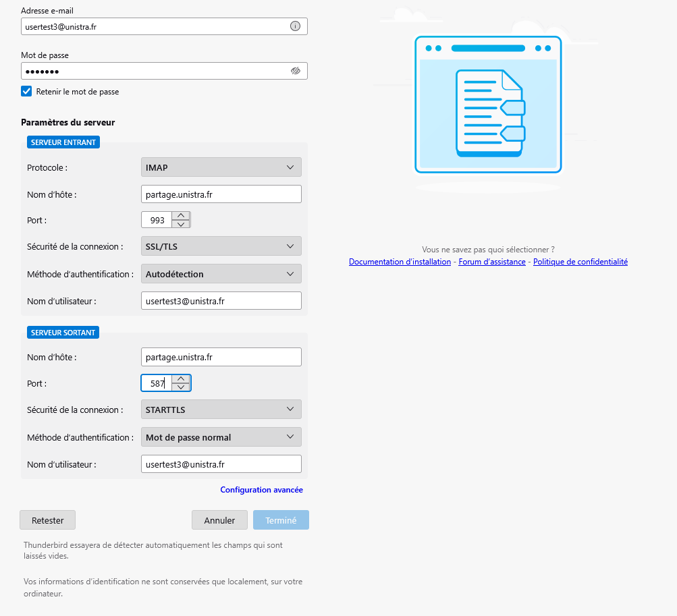The width and height of the screenshot is (677, 616).
Task: Expand incoming Sécurité de la connexion SSL/TLS dropdown
Action: coord(221,246)
